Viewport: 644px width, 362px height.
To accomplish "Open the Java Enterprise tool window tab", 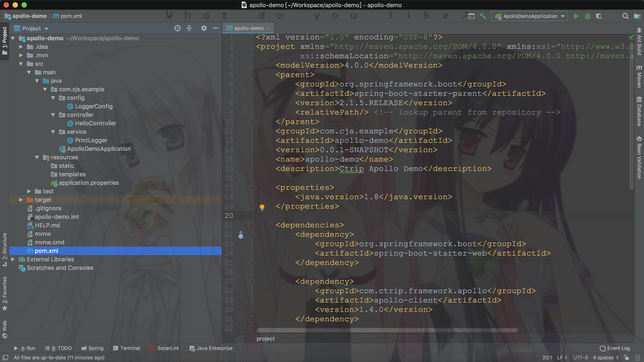I will pos(211,348).
